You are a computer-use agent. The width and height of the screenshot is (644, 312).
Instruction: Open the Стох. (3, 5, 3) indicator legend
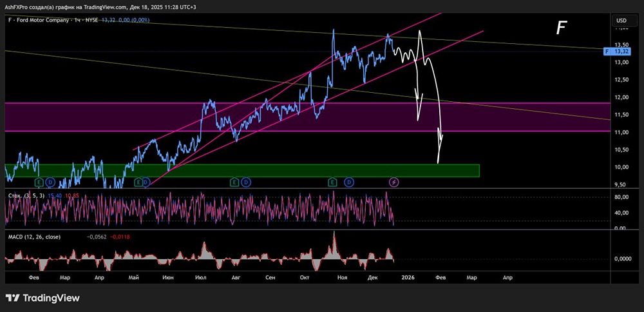[x=26, y=195]
